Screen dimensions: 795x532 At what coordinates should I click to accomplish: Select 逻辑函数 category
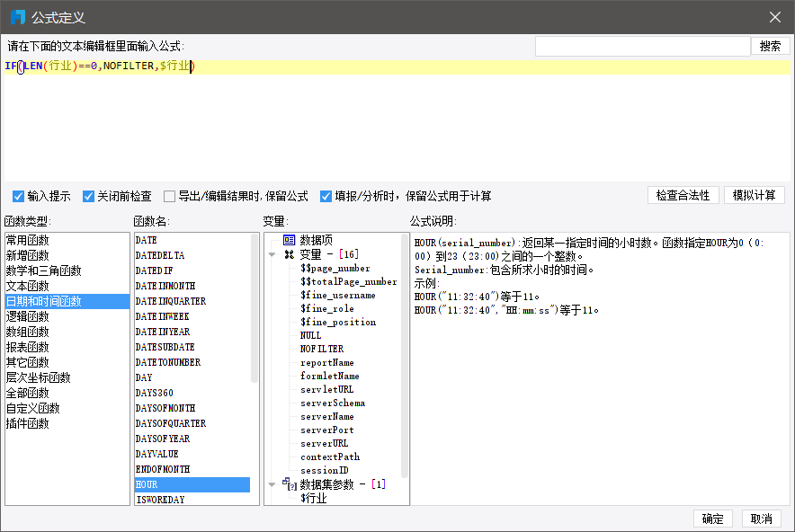tap(27, 316)
